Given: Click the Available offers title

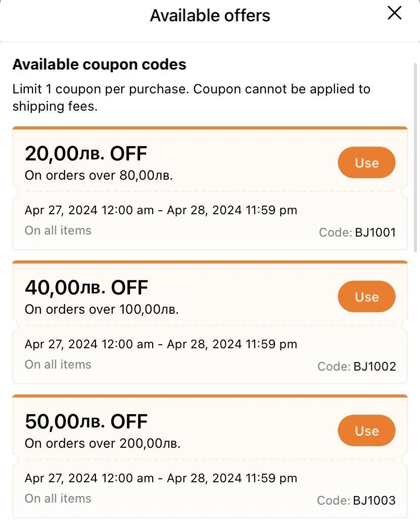Looking at the screenshot, I should tap(210, 16).
